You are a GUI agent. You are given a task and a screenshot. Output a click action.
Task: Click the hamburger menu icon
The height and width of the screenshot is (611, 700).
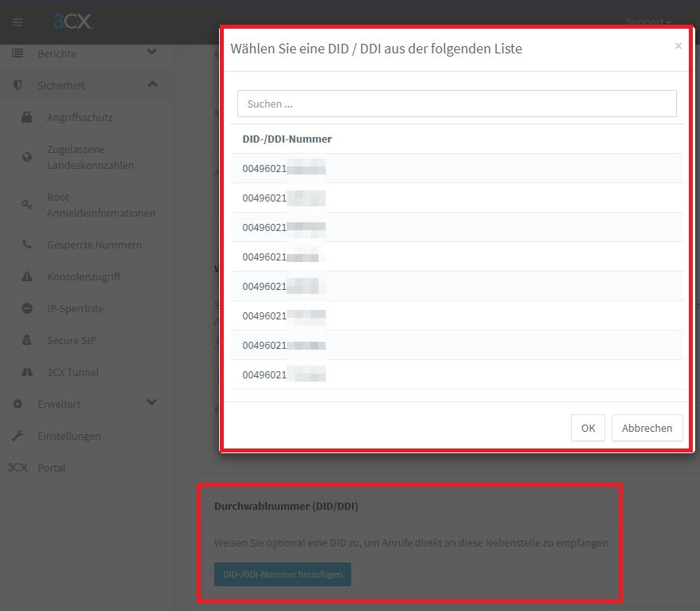[18, 22]
